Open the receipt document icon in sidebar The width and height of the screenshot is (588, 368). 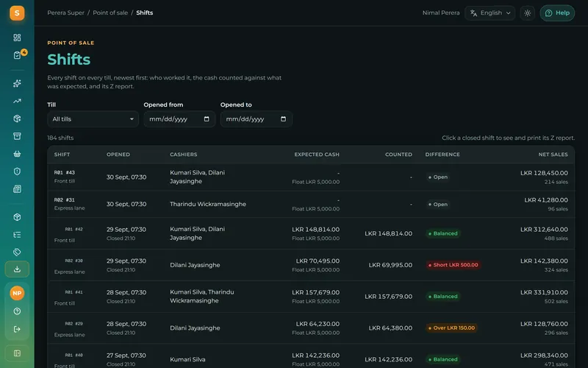coord(17,189)
